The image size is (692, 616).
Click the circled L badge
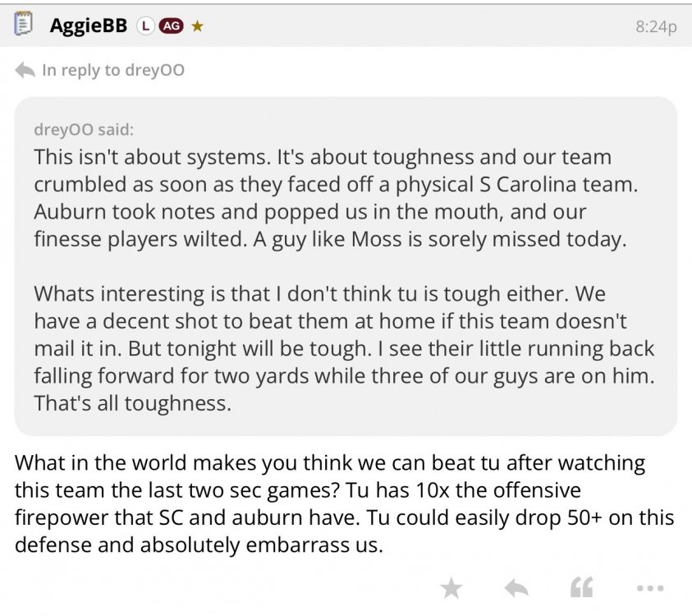[144, 26]
